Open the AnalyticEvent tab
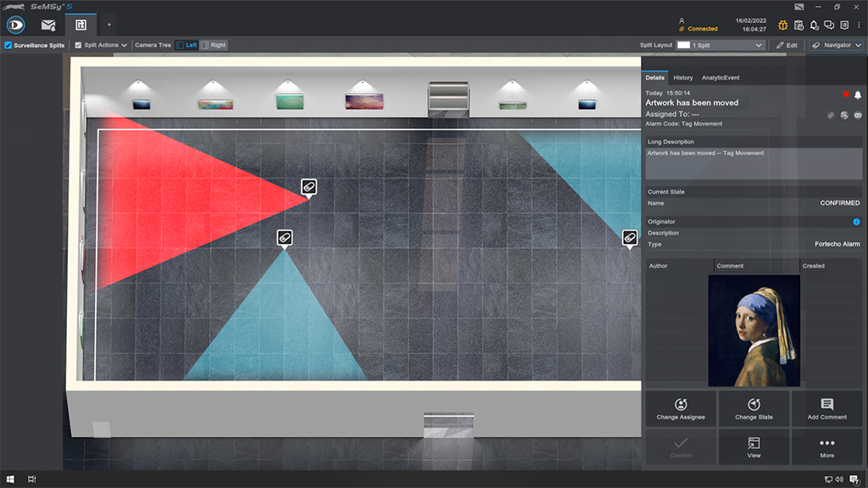The width and height of the screenshot is (868, 488). 720,77
